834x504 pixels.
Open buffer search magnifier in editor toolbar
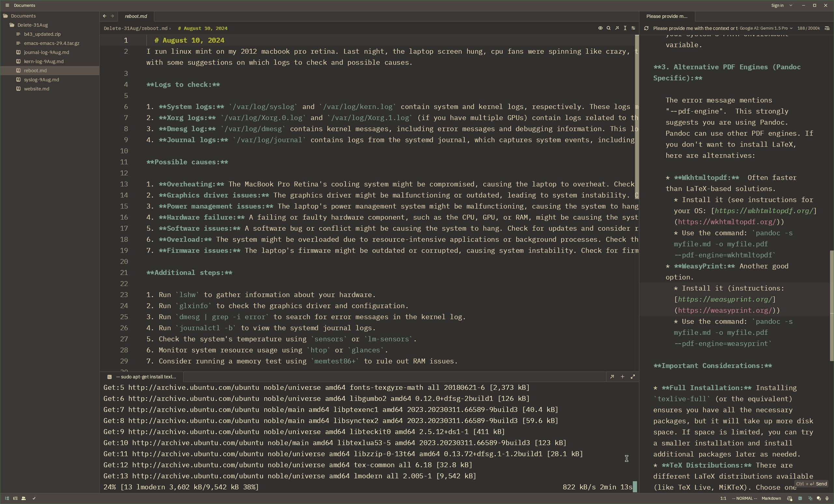[609, 28]
